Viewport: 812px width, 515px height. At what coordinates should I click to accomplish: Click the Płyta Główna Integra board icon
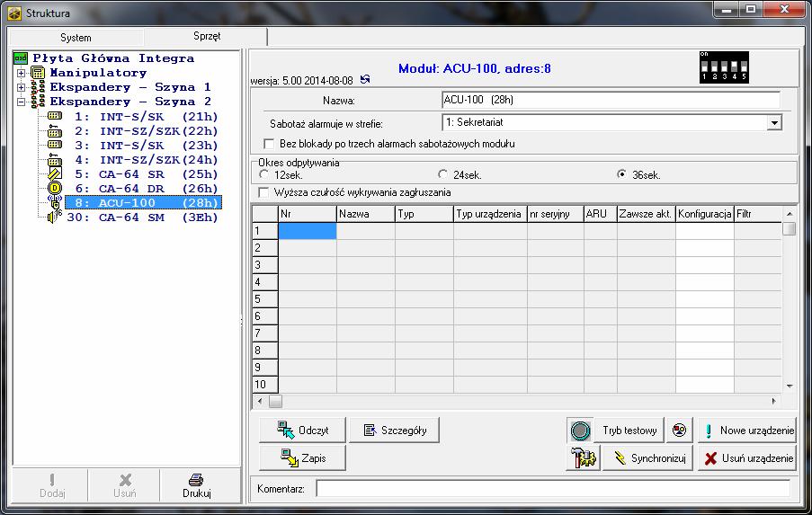click(20, 58)
